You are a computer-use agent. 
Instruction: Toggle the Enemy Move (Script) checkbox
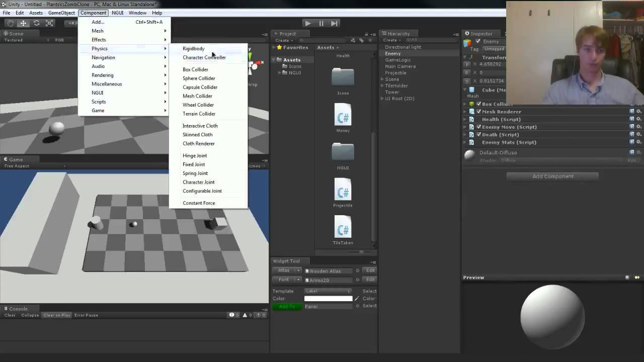[x=478, y=127]
